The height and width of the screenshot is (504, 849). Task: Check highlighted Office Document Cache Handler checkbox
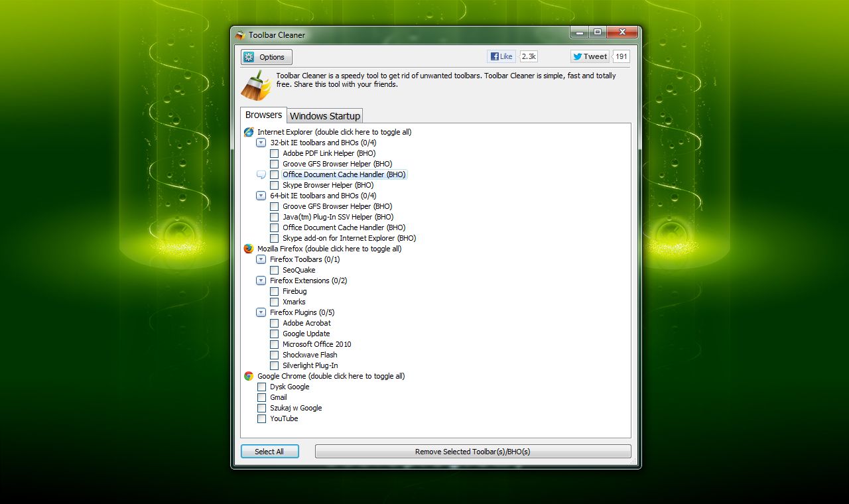click(274, 174)
